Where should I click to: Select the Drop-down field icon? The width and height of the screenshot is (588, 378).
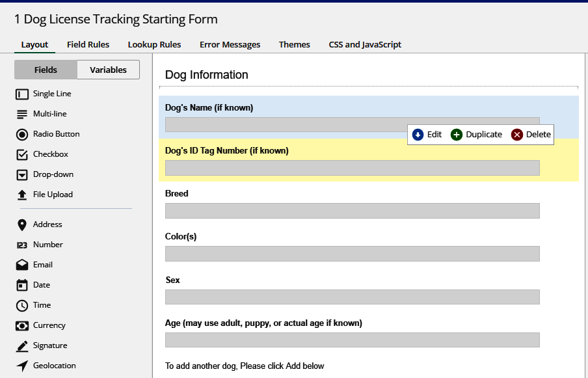coord(22,175)
